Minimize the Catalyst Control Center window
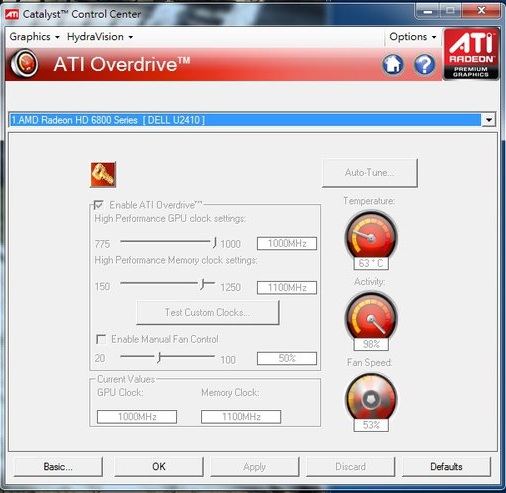 [x=428, y=12]
